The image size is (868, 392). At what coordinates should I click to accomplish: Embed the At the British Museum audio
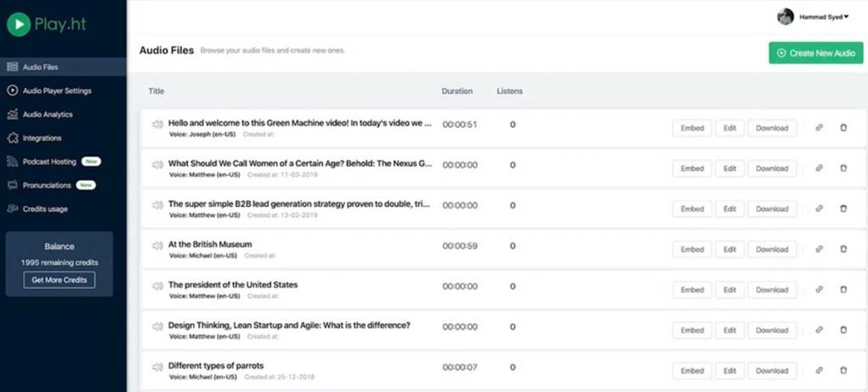coord(692,249)
